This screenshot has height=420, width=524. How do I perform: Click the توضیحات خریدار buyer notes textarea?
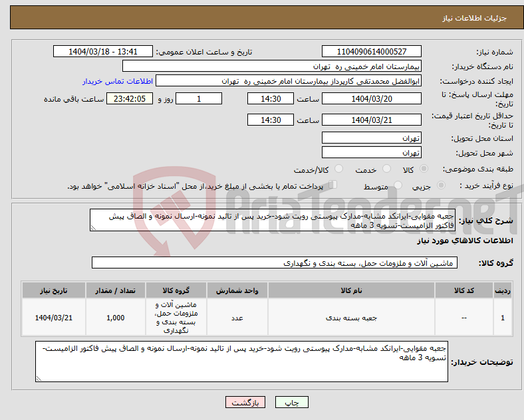pos(241,362)
